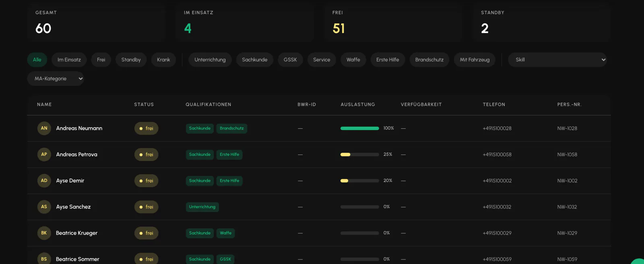The height and width of the screenshot is (264, 644).
Task: Open Ayse Sanchez's entry
Action: pyautogui.click(x=74, y=207)
